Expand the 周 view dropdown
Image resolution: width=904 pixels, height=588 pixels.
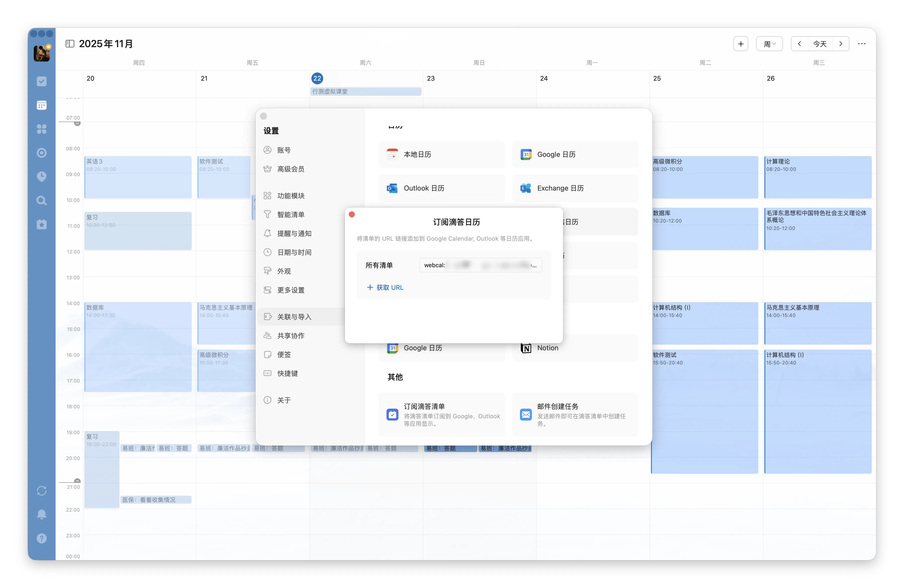coord(769,44)
